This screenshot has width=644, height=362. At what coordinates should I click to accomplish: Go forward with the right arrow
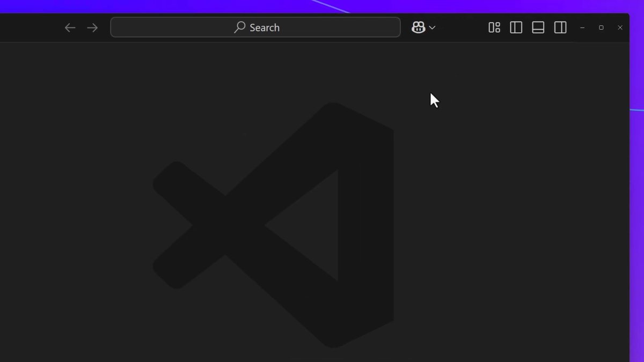pyautogui.click(x=92, y=28)
